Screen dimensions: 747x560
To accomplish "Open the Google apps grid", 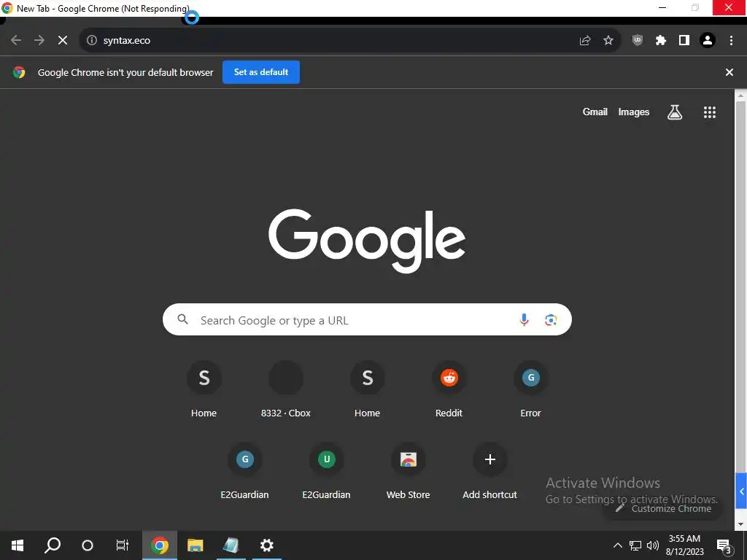I will tap(710, 112).
